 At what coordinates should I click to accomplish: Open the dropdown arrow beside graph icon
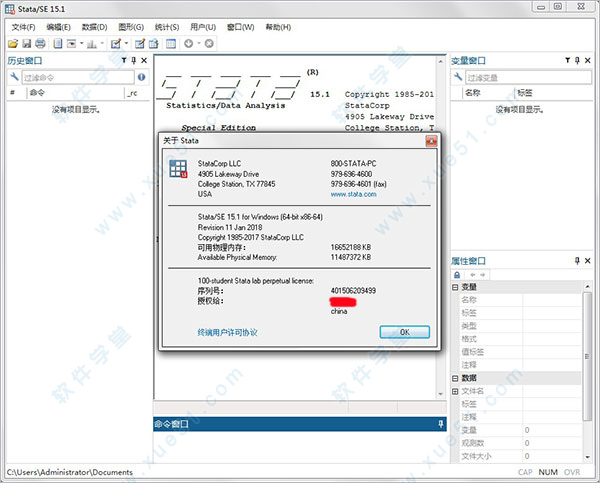point(104,44)
